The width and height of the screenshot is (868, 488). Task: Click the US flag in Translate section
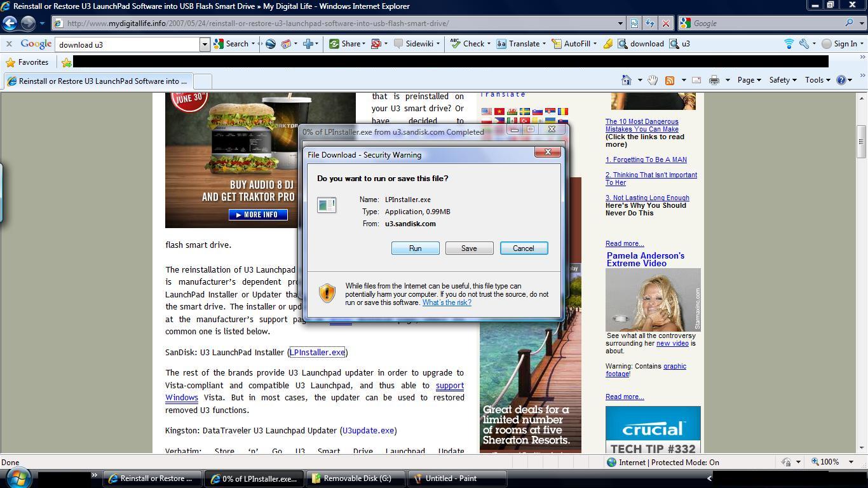click(x=487, y=112)
